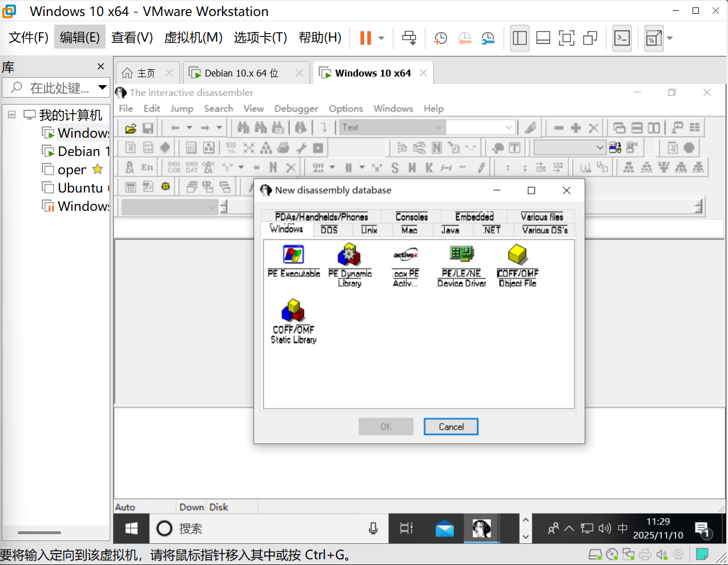
Task: Close the library panel with its X
Action: click(x=101, y=67)
